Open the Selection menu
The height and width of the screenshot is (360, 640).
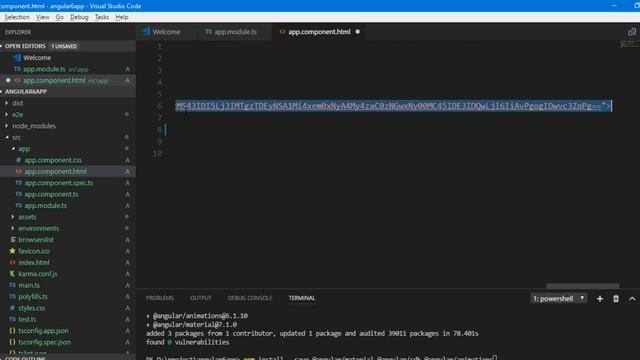(x=17, y=17)
